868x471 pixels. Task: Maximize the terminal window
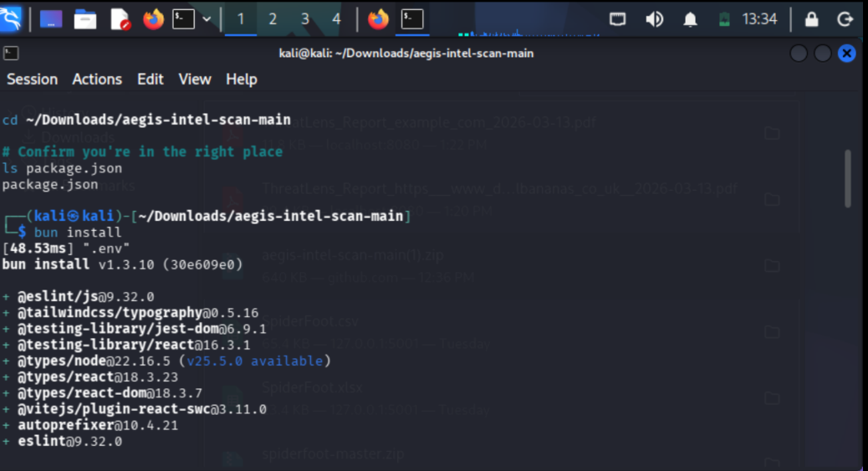coord(823,54)
